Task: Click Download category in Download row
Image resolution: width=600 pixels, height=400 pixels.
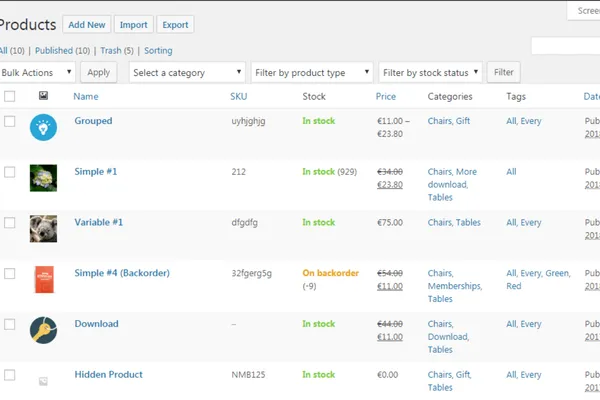Action: click(448, 337)
